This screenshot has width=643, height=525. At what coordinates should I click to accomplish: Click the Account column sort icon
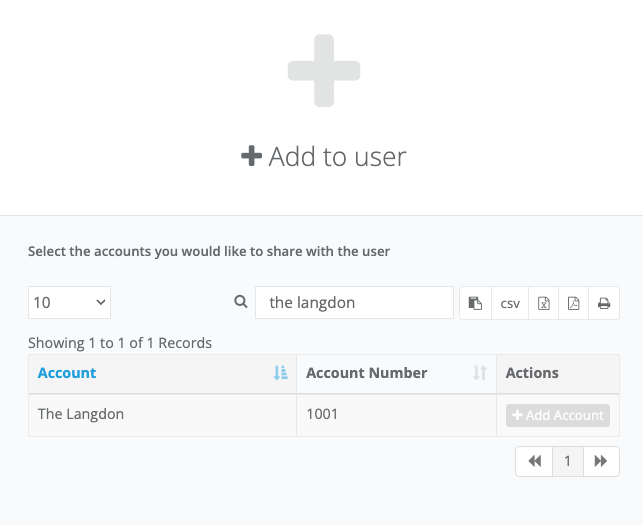(280, 373)
